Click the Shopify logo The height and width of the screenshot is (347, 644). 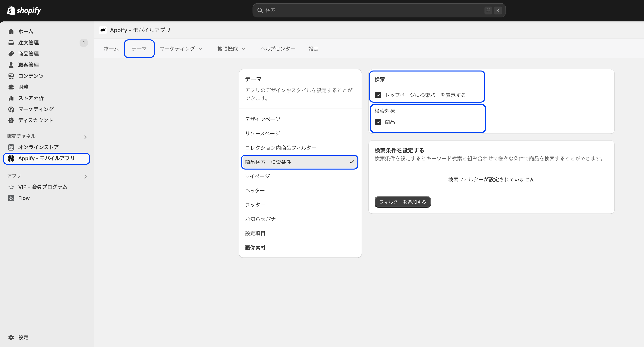coord(24,10)
